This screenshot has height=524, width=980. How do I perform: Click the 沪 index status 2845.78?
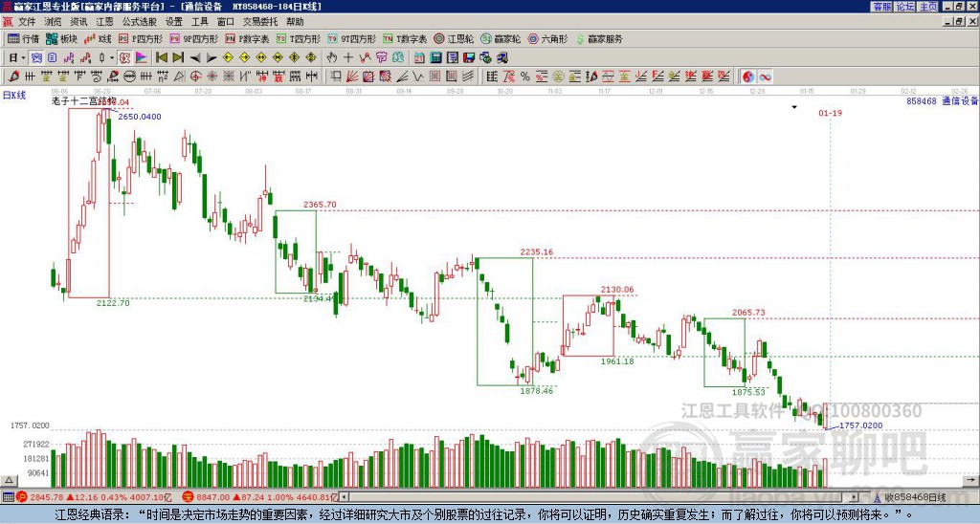tap(95, 498)
